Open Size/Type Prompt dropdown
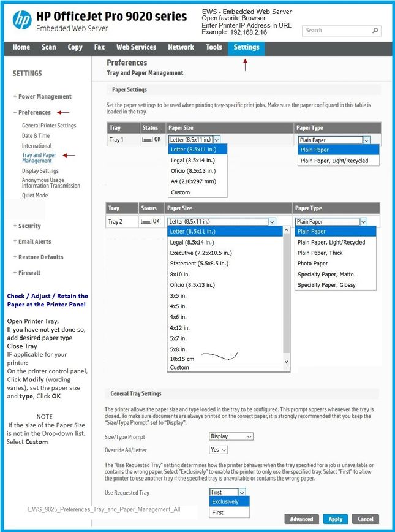The image size is (395, 532). [231, 436]
